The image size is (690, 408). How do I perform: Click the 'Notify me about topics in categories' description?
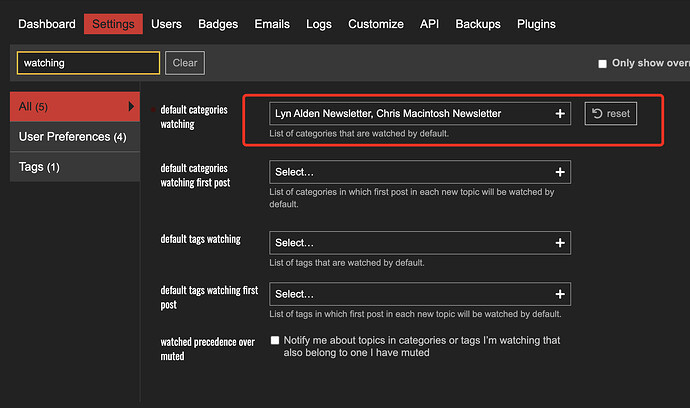click(422, 346)
